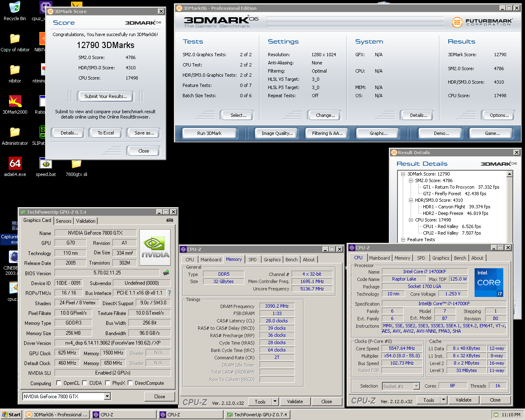Click the Change settings button
Image resolution: width=525 pixels, height=420 pixels.
pyautogui.click(x=326, y=115)
